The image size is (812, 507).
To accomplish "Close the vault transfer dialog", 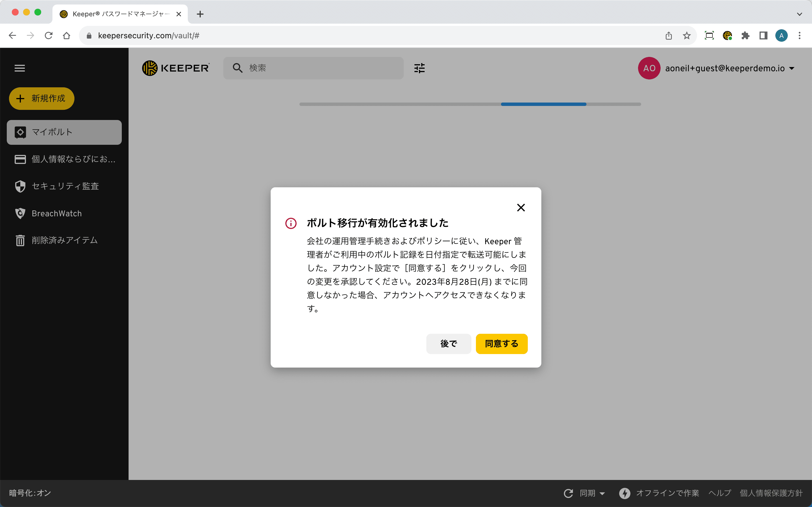I will 521,208.
